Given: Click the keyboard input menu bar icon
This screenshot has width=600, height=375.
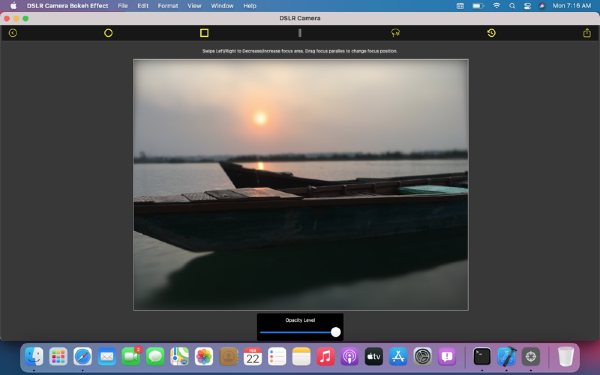Looking at the screenshot, I should pos(460,6).
